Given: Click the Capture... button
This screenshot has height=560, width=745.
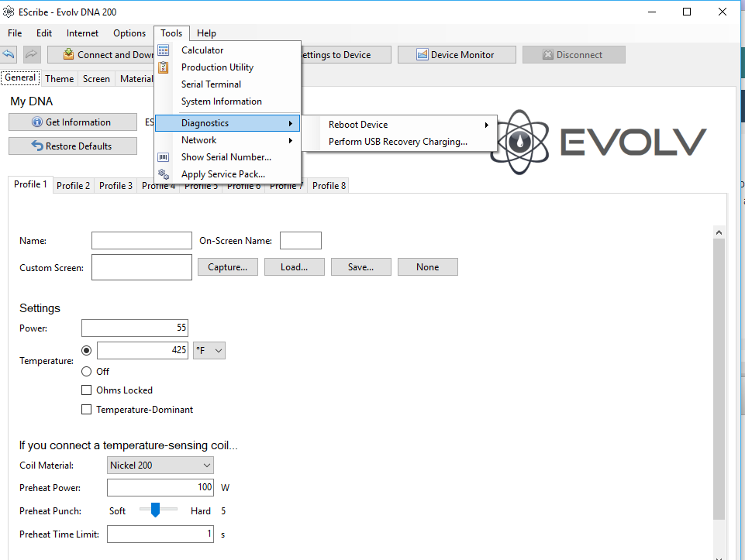Looking at the screenshot, I should pos(228,267).
